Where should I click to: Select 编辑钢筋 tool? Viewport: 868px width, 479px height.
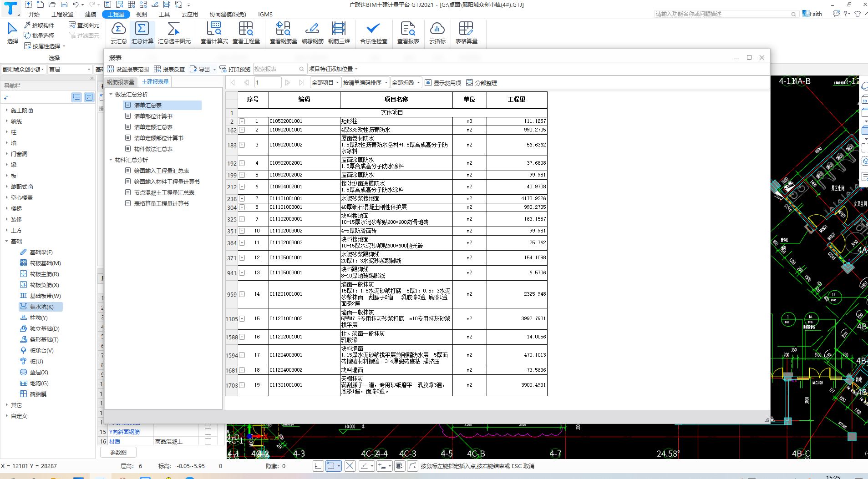coord(312,33)
